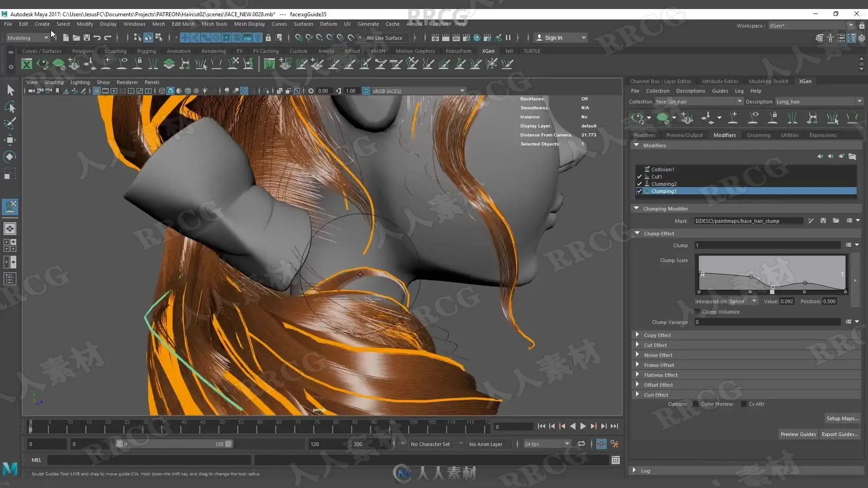
Task: Select the arrow Select tool in toolbox
Action: [x=10, y=90]
